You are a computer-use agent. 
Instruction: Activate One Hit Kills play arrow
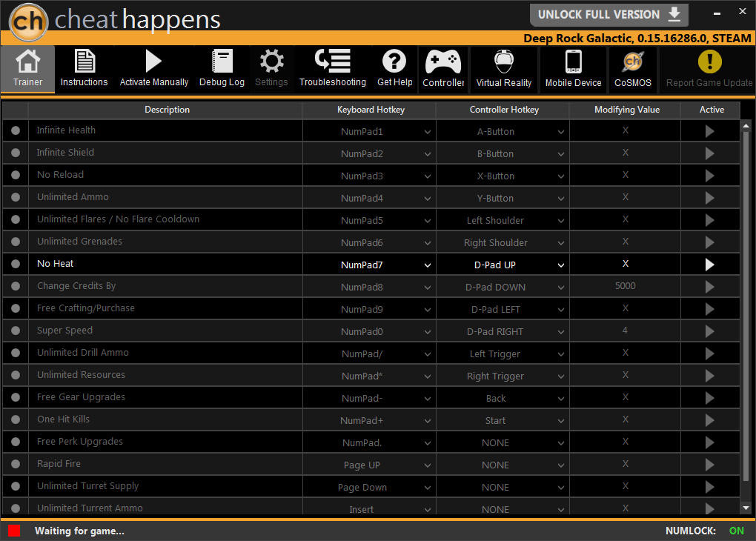click(x=709, y=420)
